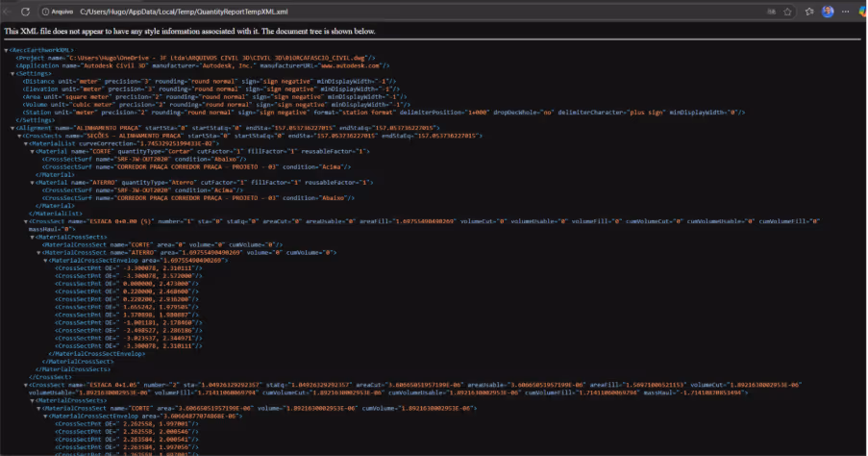Viewport: 868px width, 456px height.
Task: Click CrossSectSurf SRF-JW-OUT2020 condition Abaixo line
Action: (144, 159)
